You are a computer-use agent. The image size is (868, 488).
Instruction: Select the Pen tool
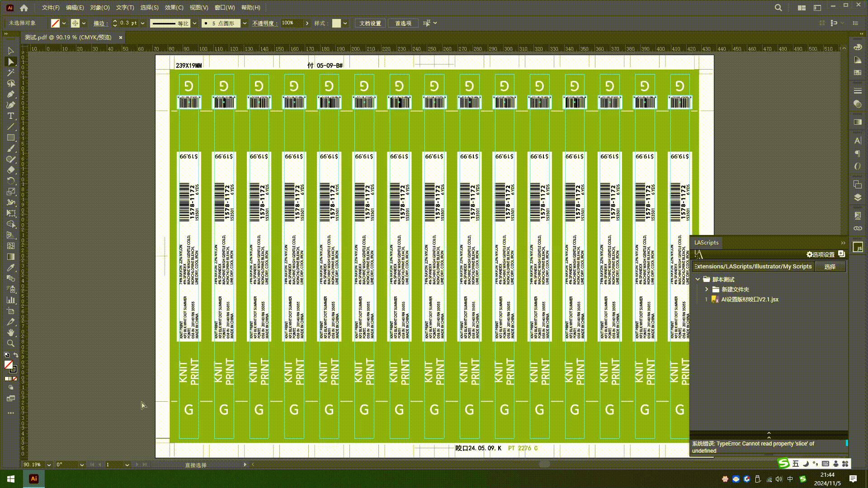coord(11,94)
